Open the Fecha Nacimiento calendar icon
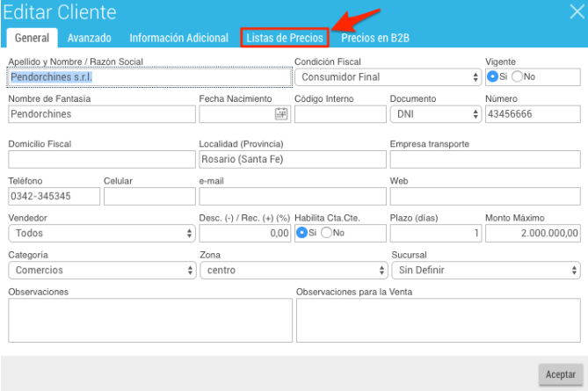The image size is (588, 391). 281,113
